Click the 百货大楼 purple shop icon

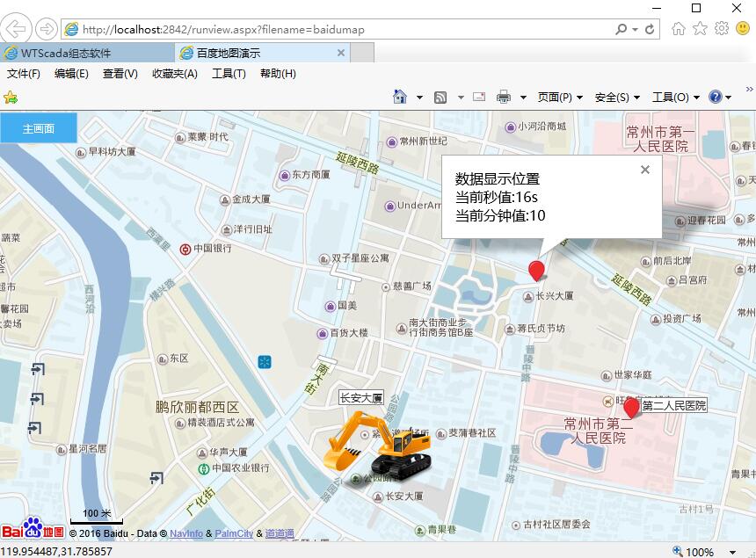coord(322,333)
